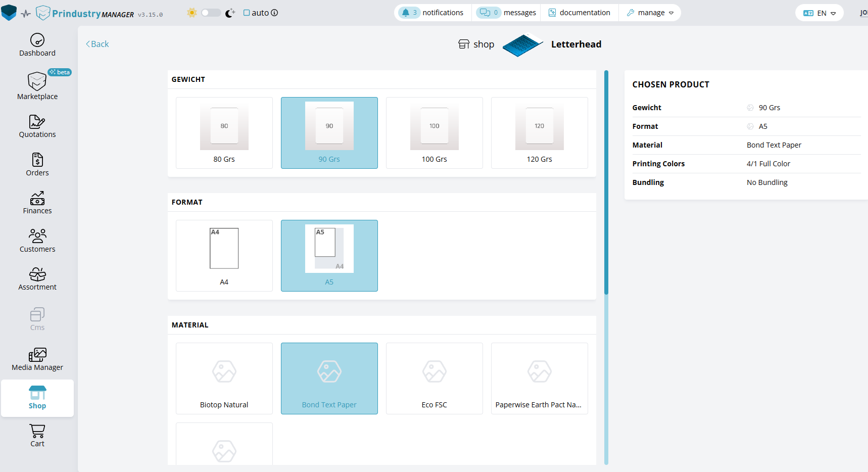This screenshot has width=868, height=472.
Task: Open the Orders section
Action: tap(37, 165)
